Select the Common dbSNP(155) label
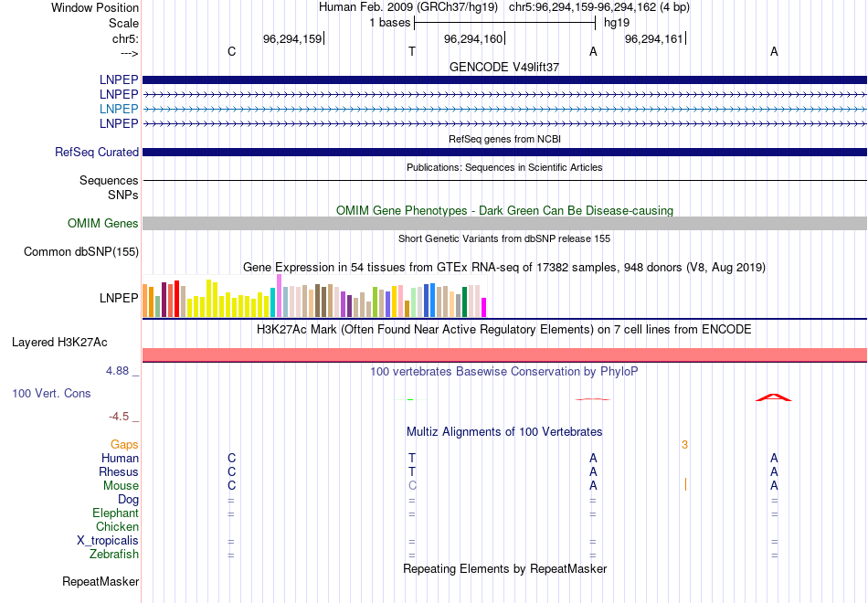The image size is (868, 603). coord(81,252)
